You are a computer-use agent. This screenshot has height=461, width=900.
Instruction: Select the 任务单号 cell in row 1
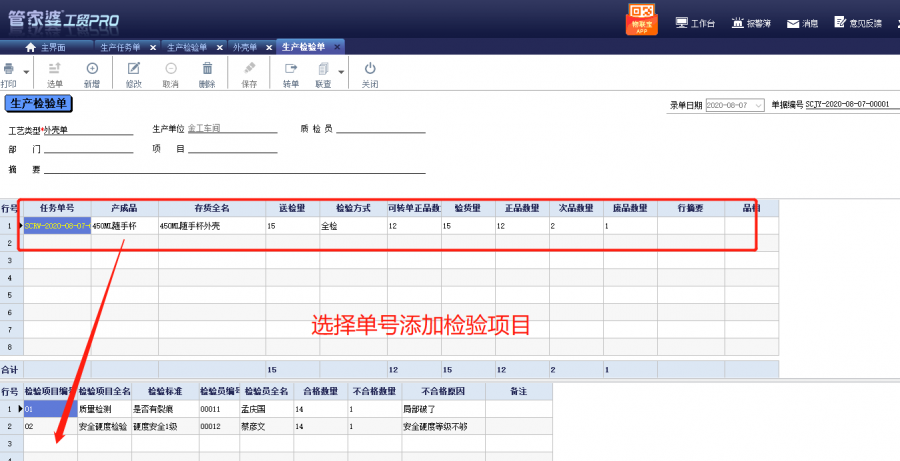tap(58, 227)
